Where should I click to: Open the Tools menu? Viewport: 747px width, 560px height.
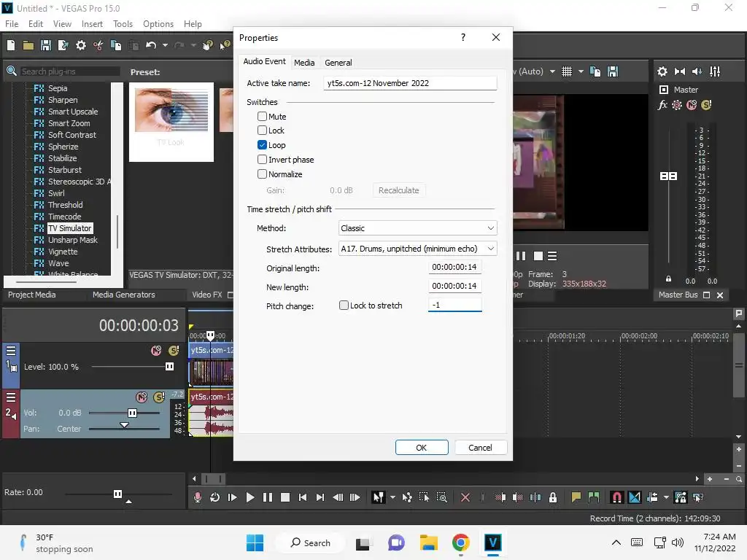(123, 24)
